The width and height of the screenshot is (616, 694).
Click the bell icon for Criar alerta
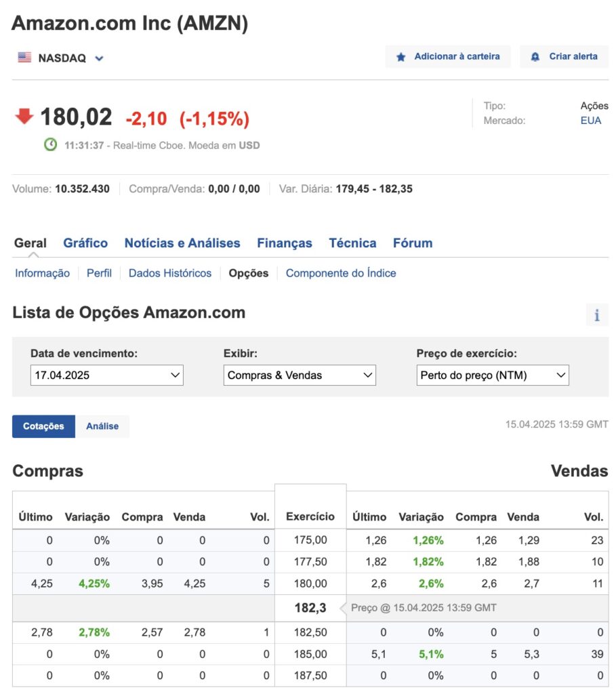coord(535,57)
